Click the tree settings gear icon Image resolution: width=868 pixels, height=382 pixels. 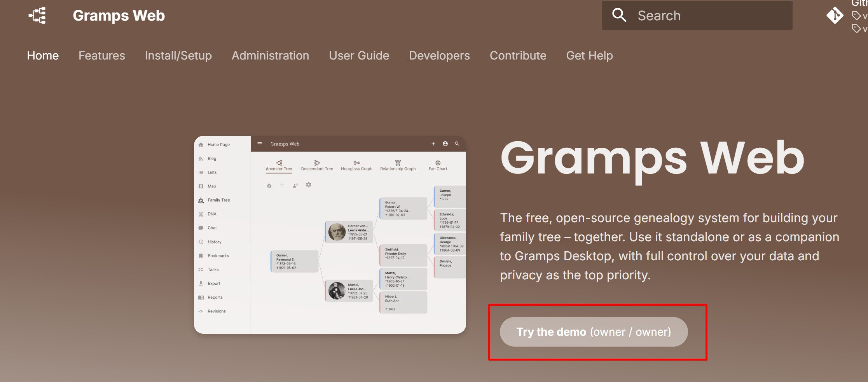point(309,185)
